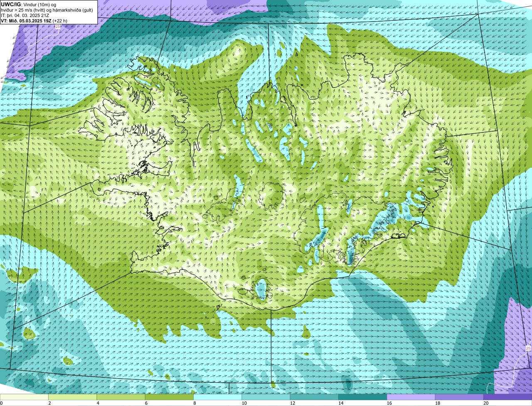Click the 10–12 m/s turquoise legend swatch
The width and height of the screenshot is (532, 406).
coord(266,397)
